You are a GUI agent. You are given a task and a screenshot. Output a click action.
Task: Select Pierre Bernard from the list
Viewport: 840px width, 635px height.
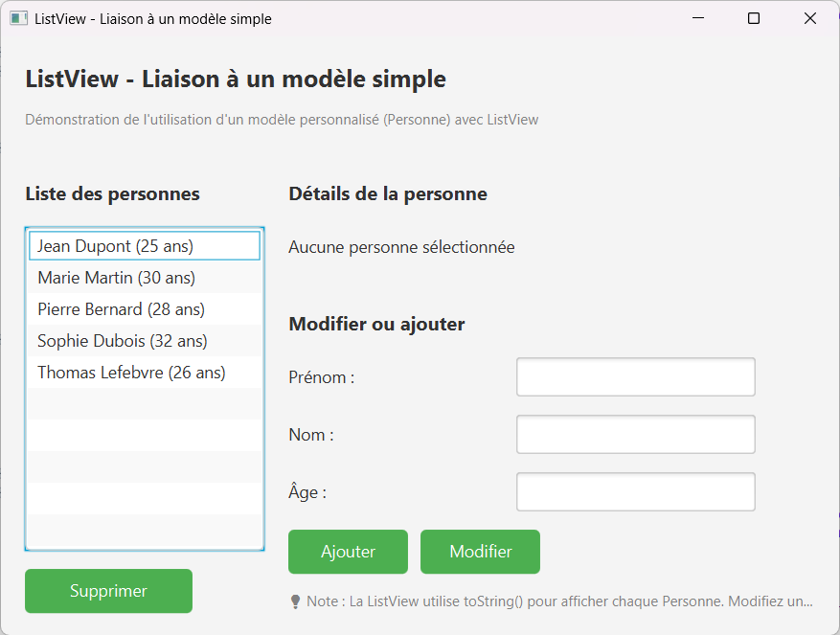click(144, 308)
